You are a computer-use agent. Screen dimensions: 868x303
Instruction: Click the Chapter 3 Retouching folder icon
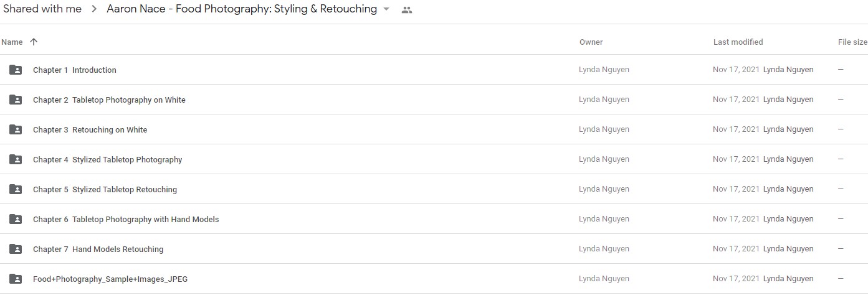tap(16, 129)
